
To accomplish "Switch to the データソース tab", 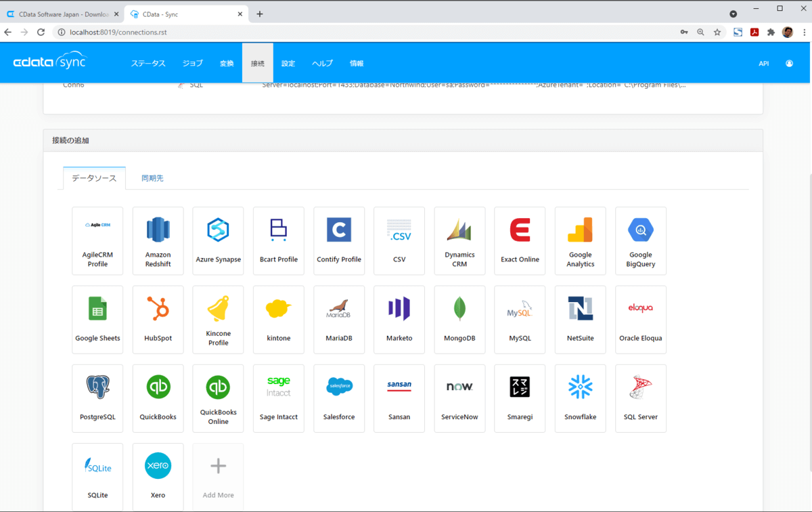I will point(94,178).
